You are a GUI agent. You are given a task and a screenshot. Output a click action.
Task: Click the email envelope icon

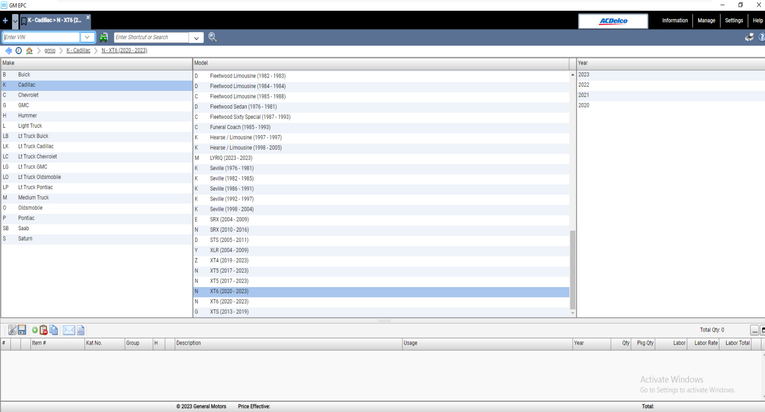tap(69, 330)
